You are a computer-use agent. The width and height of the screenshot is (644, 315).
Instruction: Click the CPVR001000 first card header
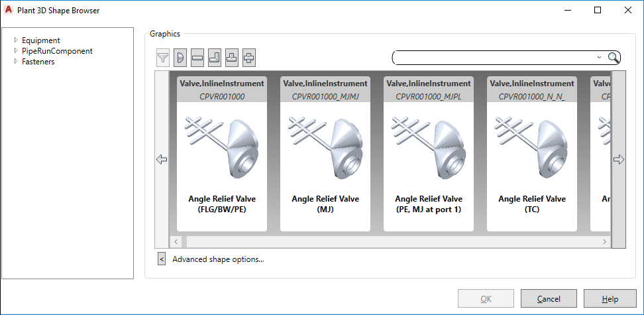222,90
